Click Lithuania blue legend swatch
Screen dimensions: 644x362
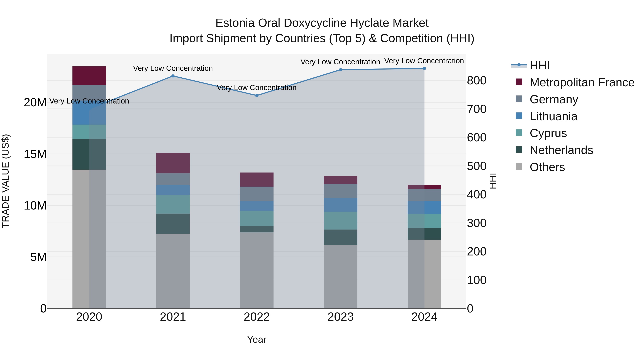[x=519, y=116]
